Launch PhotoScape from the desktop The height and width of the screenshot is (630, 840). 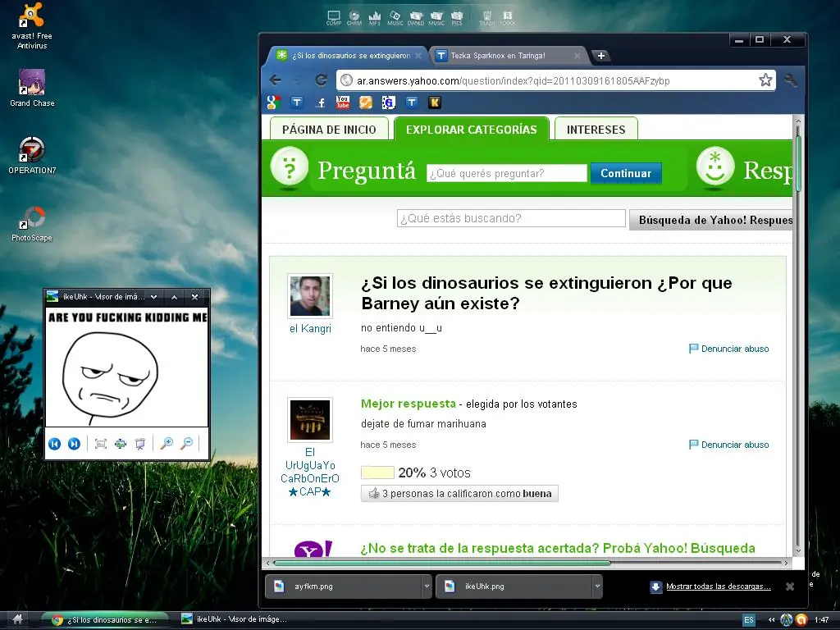[x=32, y=223]
